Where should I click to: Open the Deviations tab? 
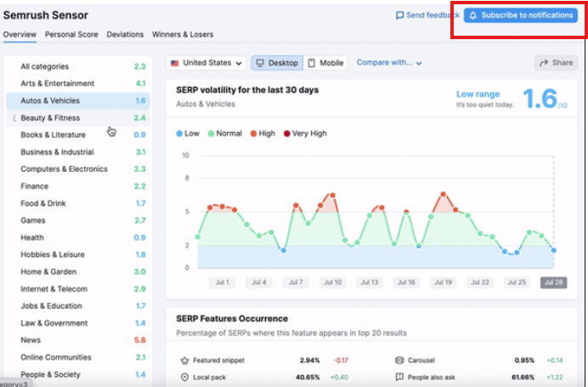tap(125, 35)
